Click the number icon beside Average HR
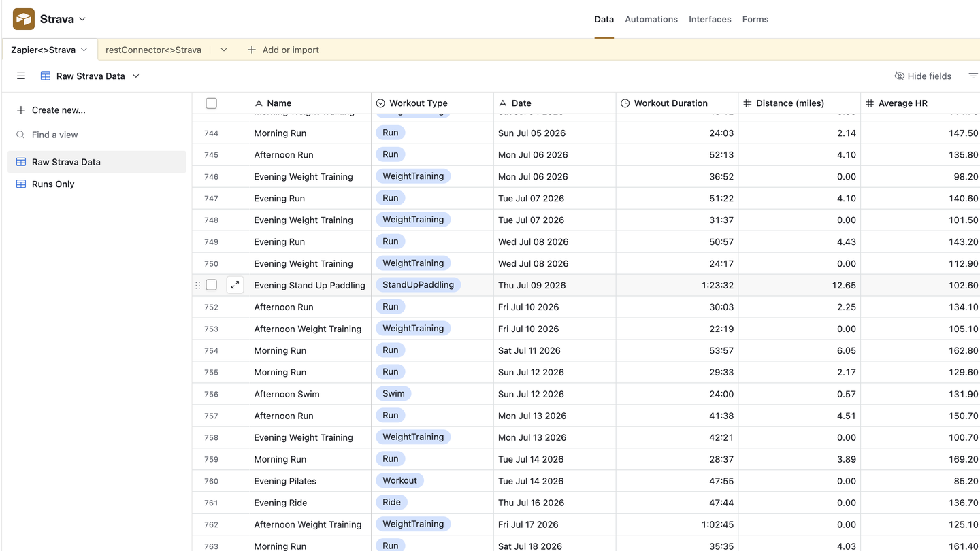Viewport: 980px width, 551px height. click(x=870, y=103)
